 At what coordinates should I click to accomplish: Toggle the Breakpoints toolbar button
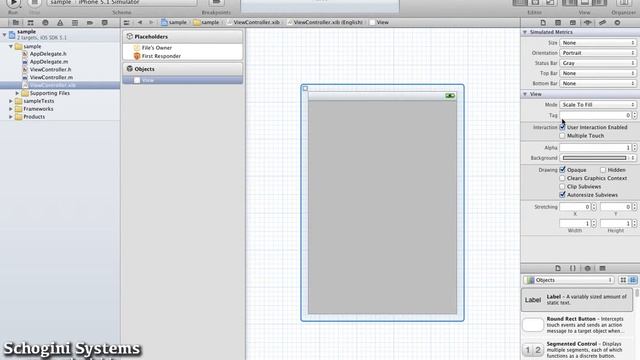pos(216,3)
